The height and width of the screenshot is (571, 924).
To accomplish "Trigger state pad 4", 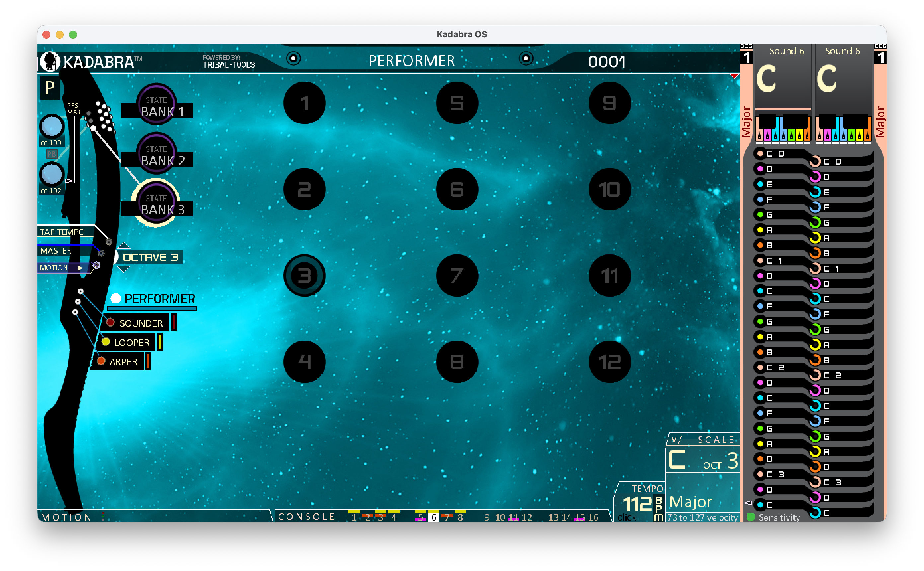I will [x=304, y=362].
